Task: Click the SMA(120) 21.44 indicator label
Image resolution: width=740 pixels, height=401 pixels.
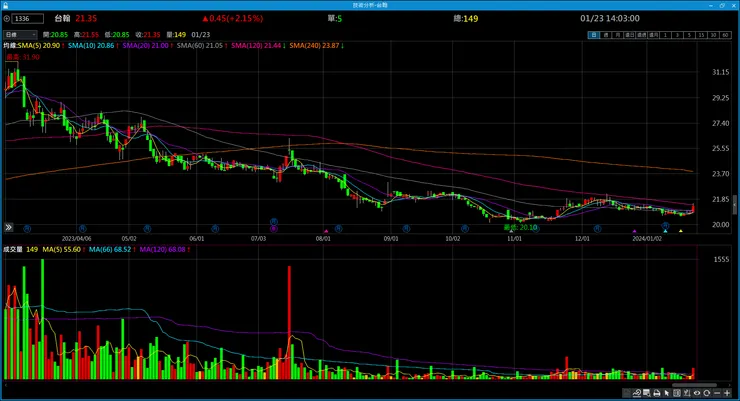Action: point(256,45)
